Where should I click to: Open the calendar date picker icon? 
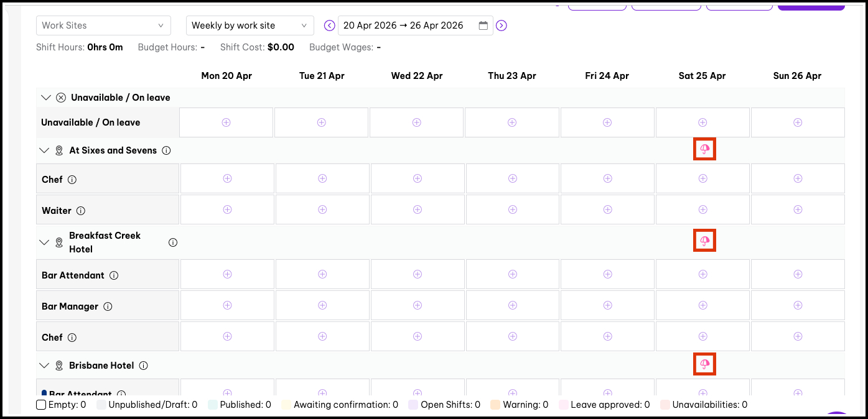click(483, 25)
